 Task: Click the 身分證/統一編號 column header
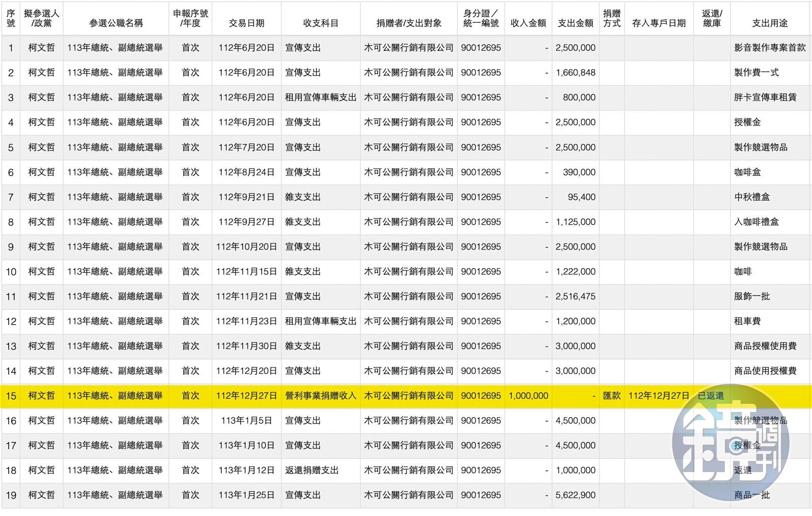[481, 18]
